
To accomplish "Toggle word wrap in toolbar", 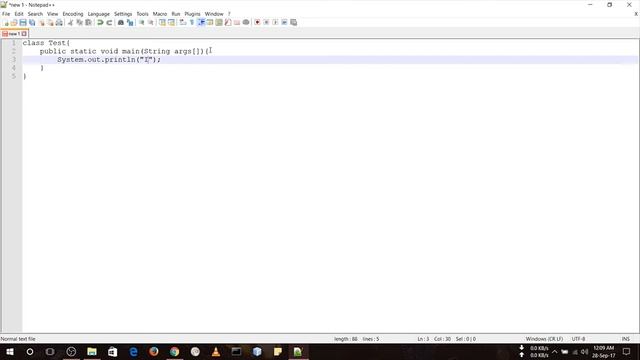I will [x=183, y=22].
